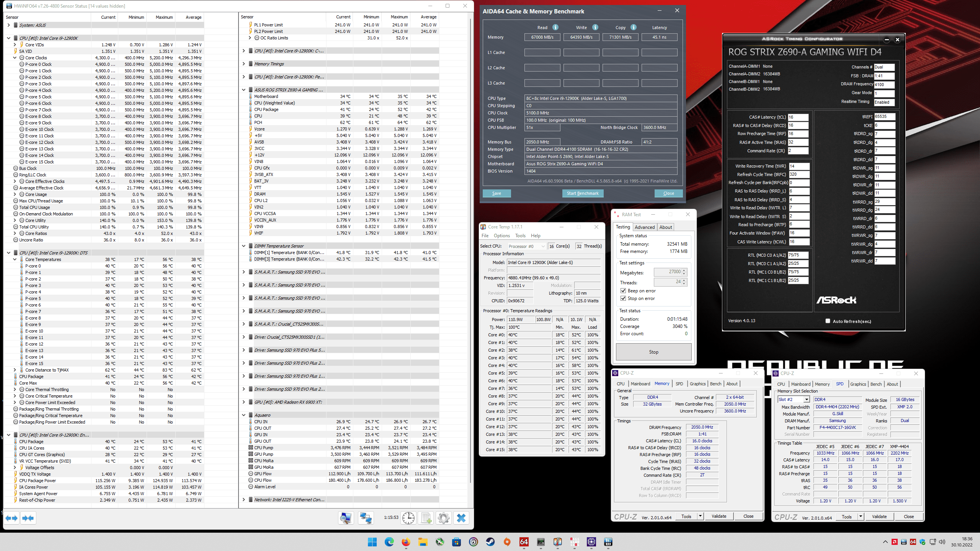Open File Explorer from the taskbar
Image resolution: width=980 pixels, height=551 pixels.
coord(423,542)
